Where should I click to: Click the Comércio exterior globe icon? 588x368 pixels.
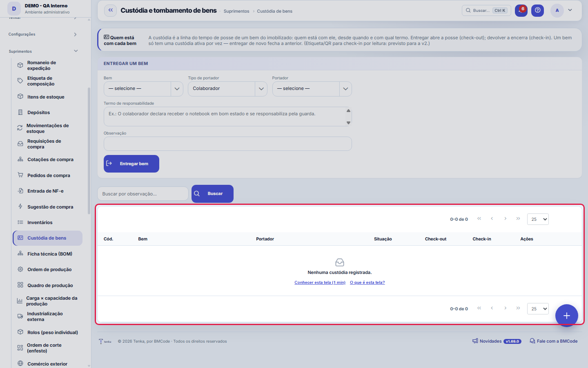[20, 364]
